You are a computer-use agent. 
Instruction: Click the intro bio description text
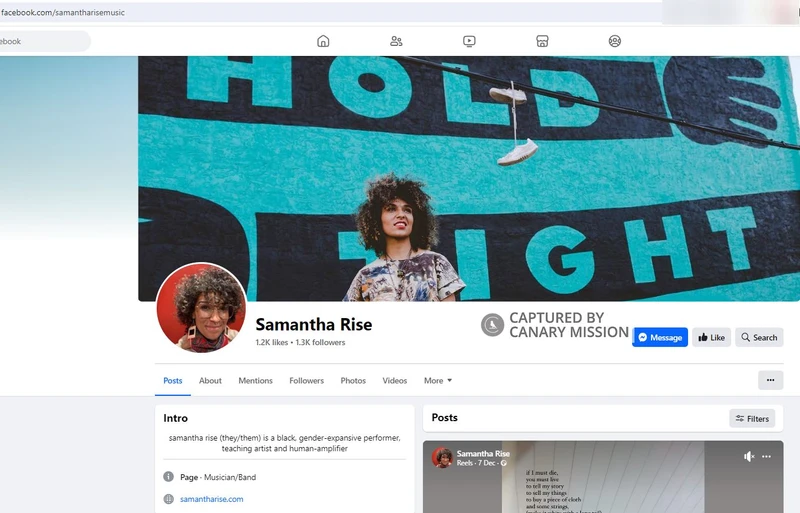[285, 443]
